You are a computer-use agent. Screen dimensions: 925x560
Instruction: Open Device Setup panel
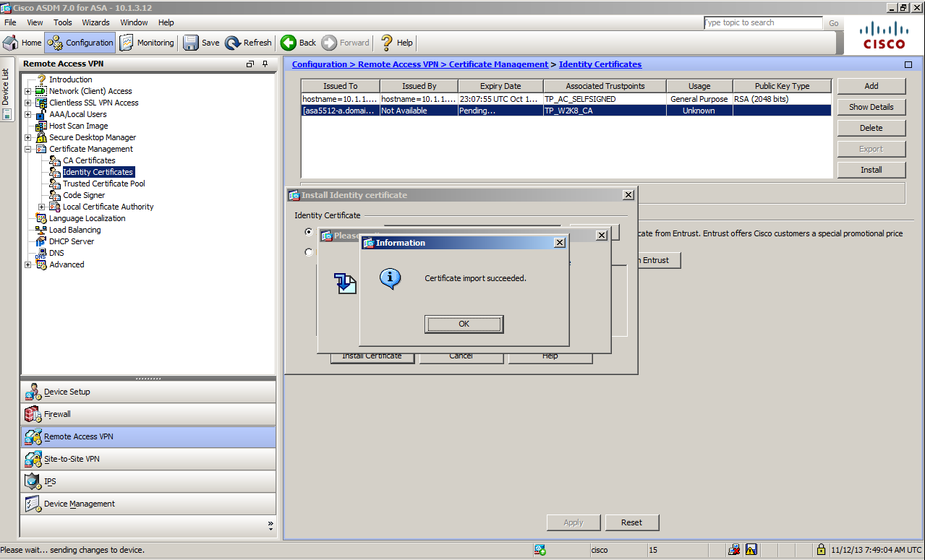[x=148, y=392]
